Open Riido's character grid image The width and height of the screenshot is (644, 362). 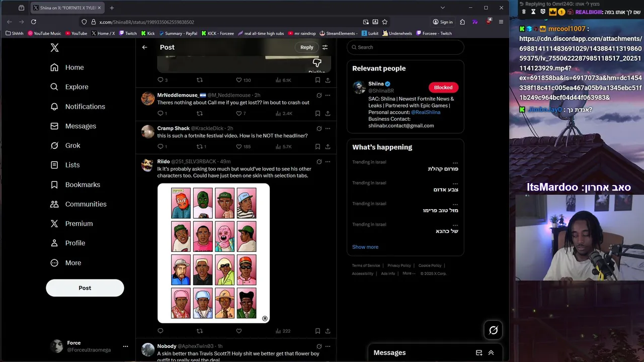(213, 253)
